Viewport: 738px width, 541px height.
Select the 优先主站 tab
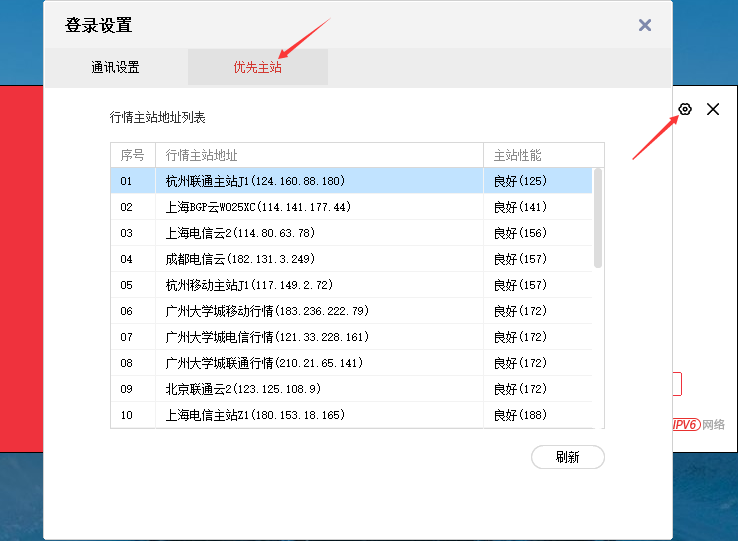coord(257,67)
